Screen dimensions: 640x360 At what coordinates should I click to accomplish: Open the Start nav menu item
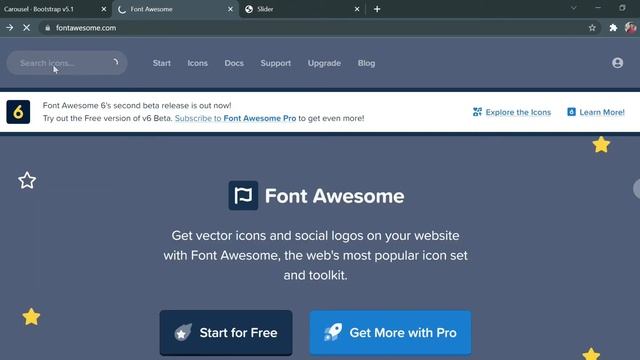click(162, 63)
